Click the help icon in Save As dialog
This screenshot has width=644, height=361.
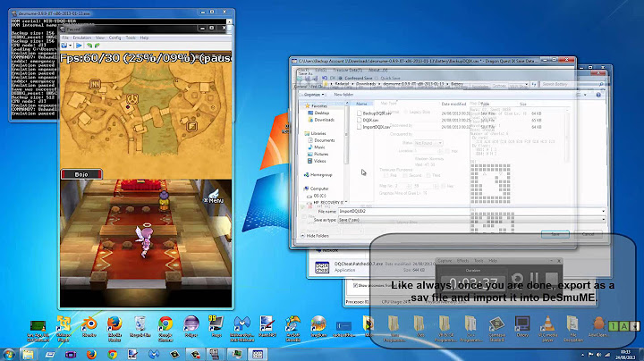[x=598, y=95]
